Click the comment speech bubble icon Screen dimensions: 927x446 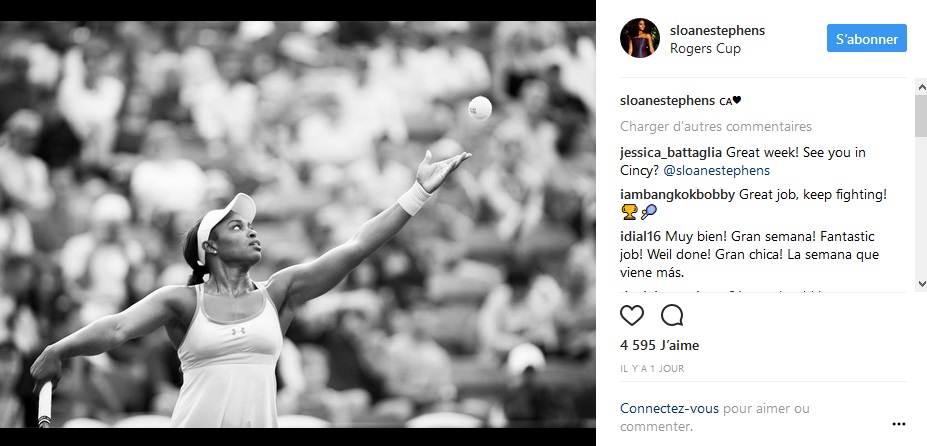click(x=672, y=315)
